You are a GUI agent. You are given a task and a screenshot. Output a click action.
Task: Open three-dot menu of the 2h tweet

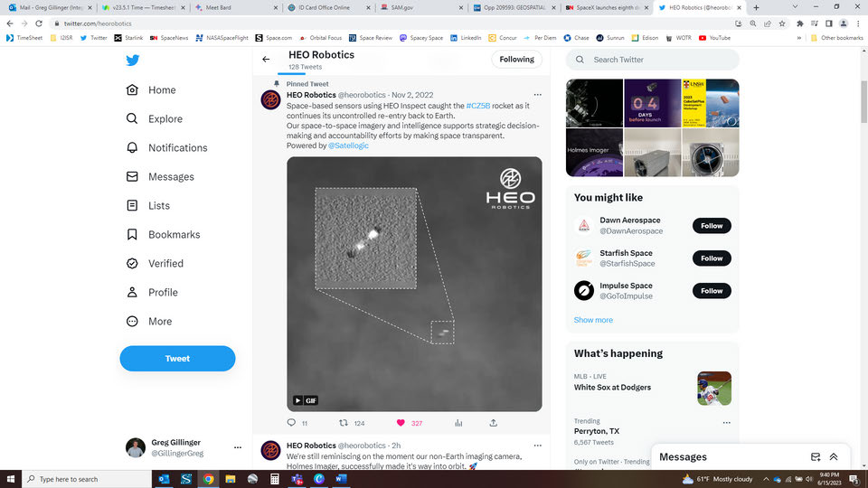coord(537,446)
